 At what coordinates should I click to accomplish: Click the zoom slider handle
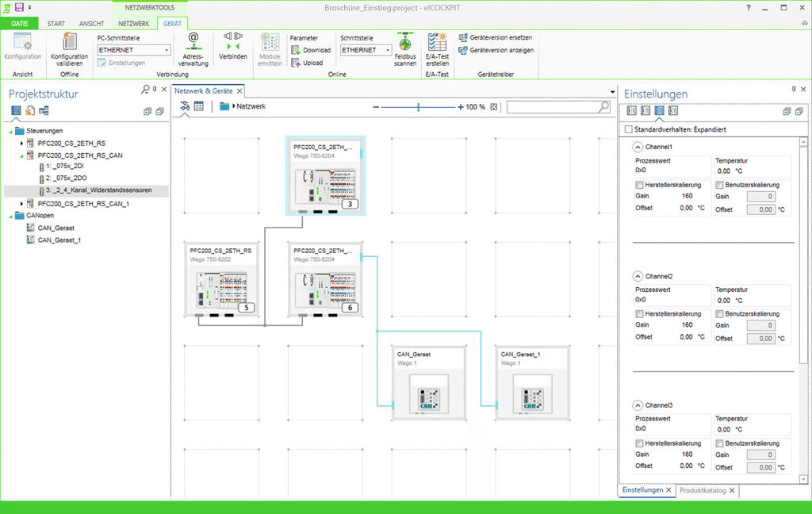(x=418, y=106)
